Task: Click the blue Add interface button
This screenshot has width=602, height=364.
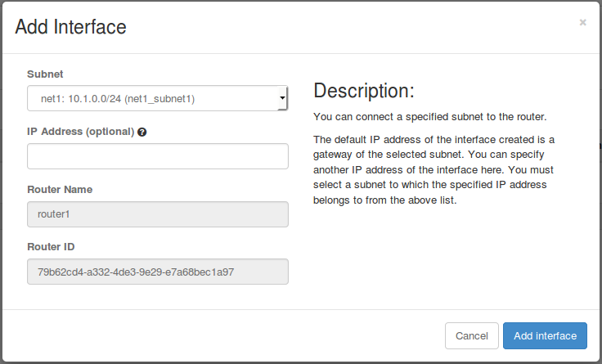Action: pyautogui.click(x=545, y=335)
